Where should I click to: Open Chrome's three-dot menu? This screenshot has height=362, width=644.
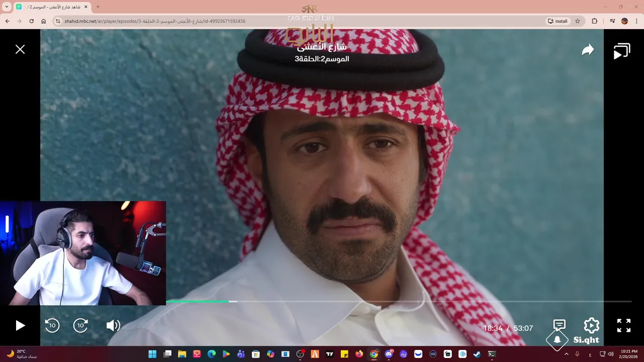pos(636,21)
